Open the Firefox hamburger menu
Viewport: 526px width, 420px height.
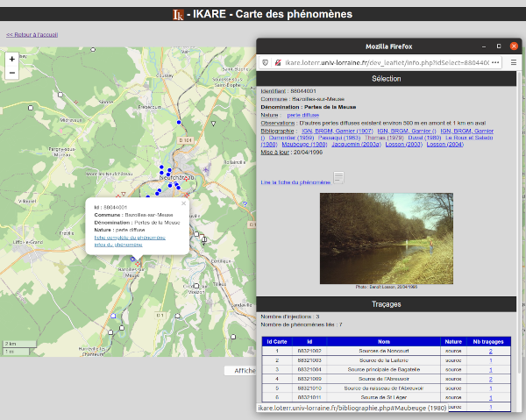point(515,63)
